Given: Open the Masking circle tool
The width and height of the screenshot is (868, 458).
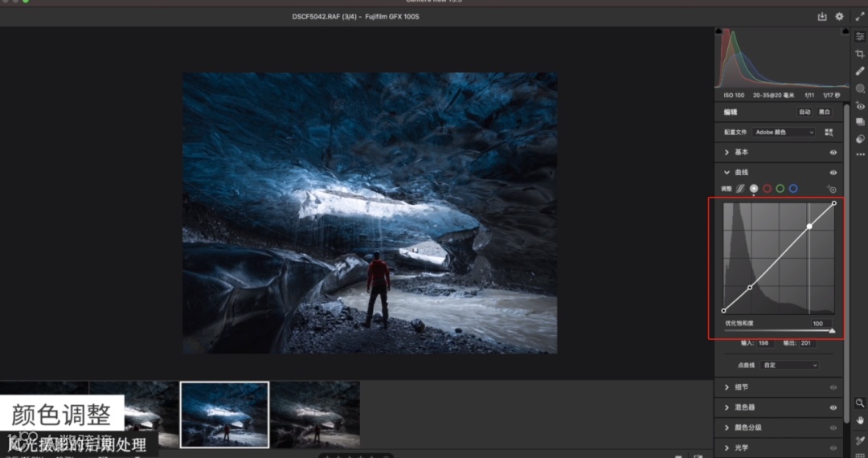Looking at the screenshot, I should pos(860,88).
